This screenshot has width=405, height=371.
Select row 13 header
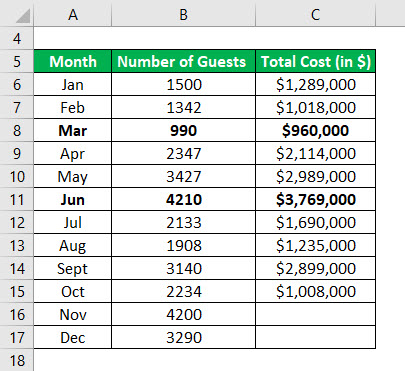(x=17, y=245)
